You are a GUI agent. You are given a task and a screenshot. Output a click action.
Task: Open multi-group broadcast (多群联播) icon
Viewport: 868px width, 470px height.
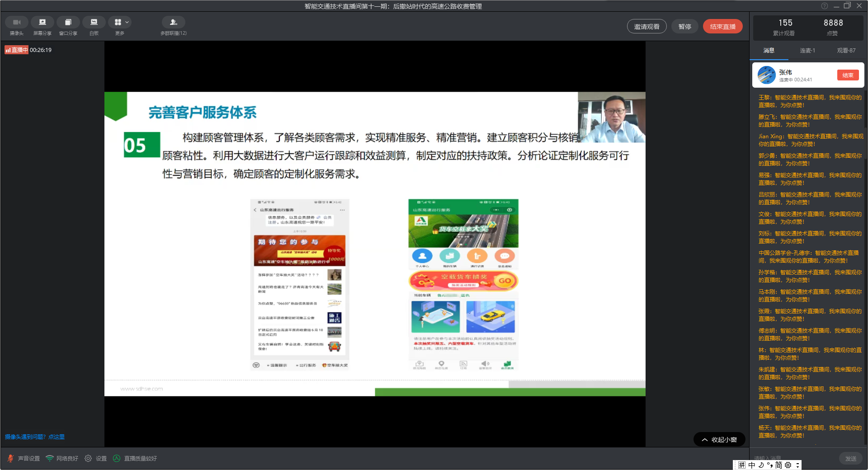[x=173, y=23]
